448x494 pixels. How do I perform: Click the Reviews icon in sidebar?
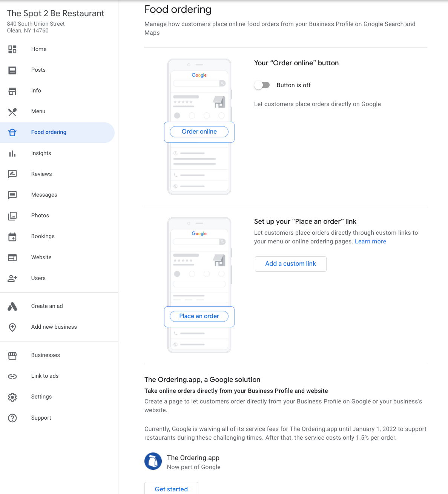12,174
